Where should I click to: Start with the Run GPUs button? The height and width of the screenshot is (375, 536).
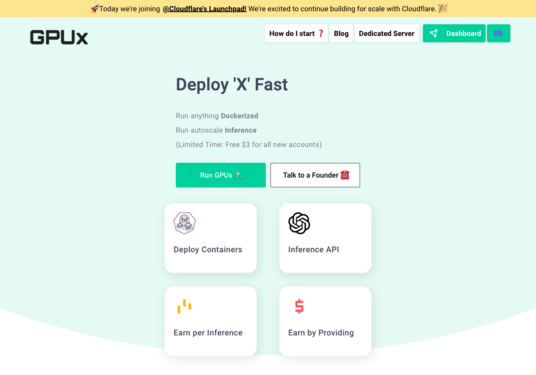click(x=220, y=175)
